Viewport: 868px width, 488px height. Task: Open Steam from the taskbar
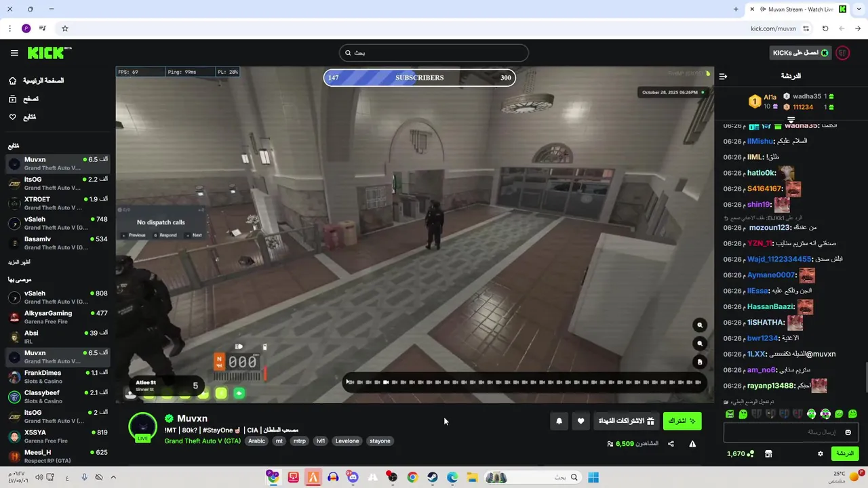click(432, 477)
